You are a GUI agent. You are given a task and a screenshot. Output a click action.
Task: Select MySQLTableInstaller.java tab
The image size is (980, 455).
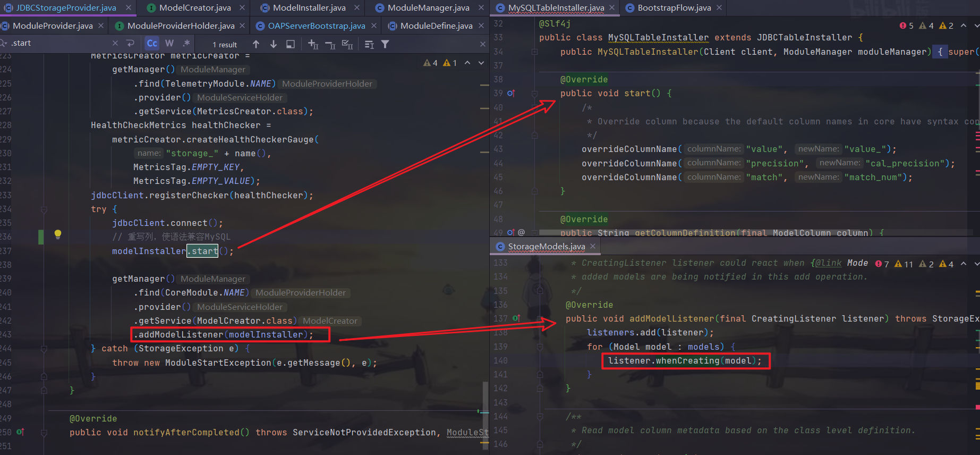click(x=556, y=8)
